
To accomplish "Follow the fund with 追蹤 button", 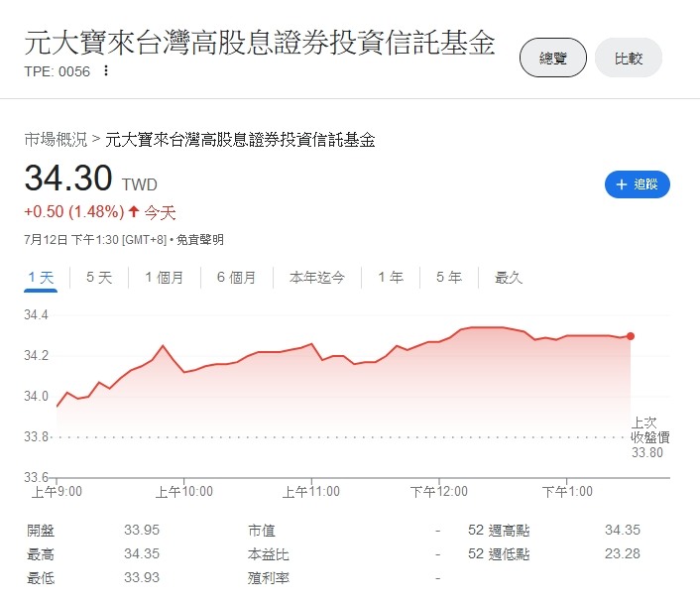I will pos(638,184).
